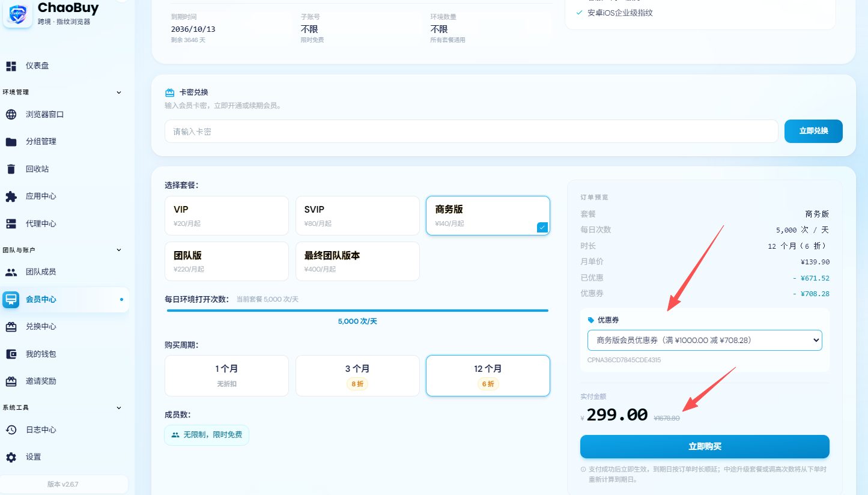The image size is (868, 495).
Task: Click the - ¥708.28 coupon value
Action: 811,294
